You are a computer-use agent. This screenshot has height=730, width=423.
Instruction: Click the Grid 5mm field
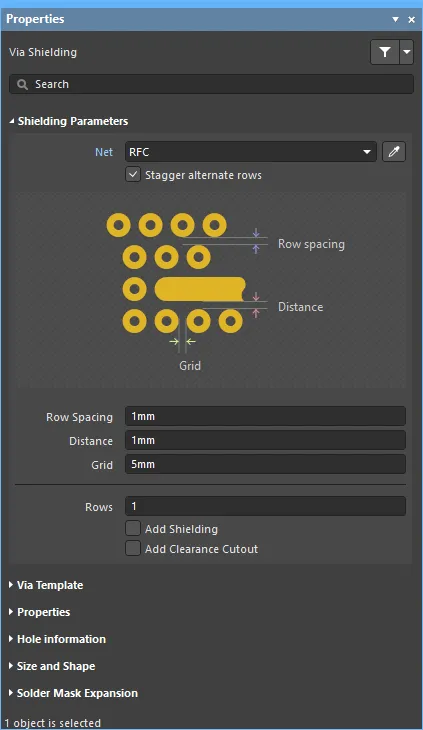(x=265, y=464)
